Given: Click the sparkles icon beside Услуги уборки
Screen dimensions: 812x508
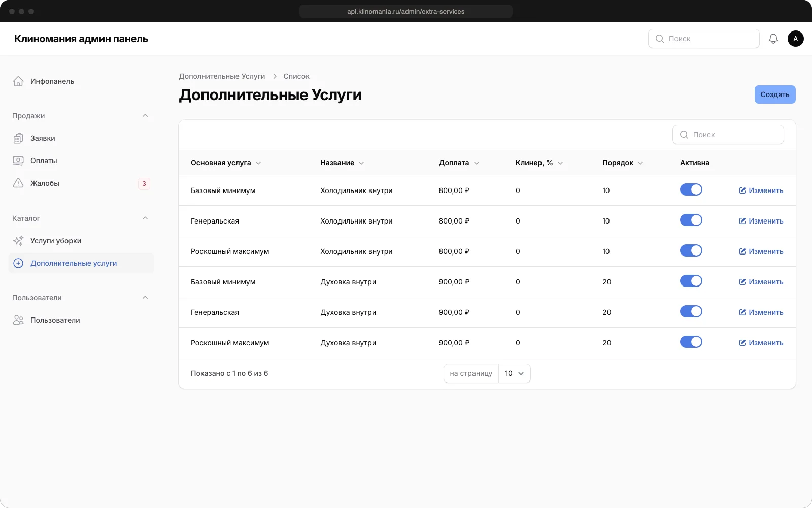Looking at the screenshot, I should tap(18, 241).
